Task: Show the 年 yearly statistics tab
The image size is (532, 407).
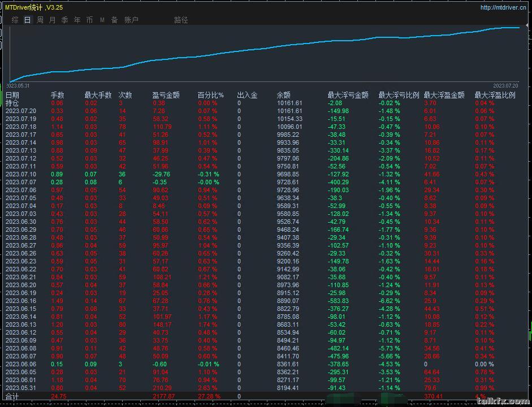Action: tap(77, 20)
